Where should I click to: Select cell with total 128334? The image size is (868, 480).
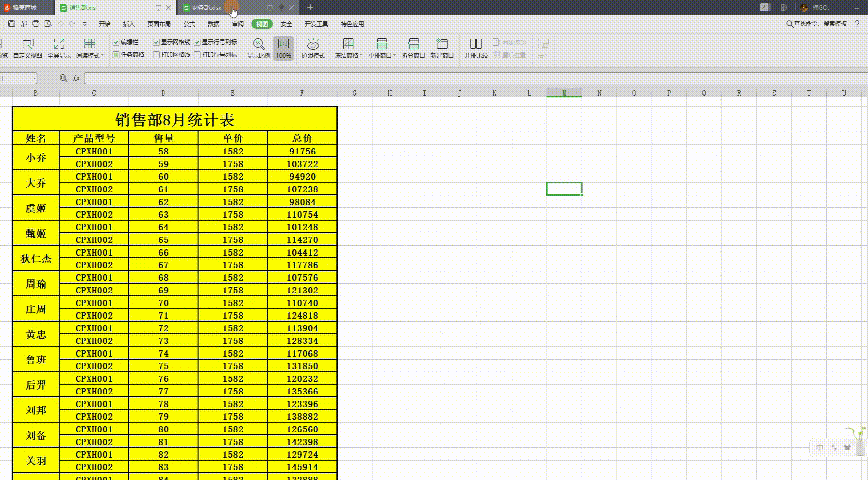tap(302, 340)
